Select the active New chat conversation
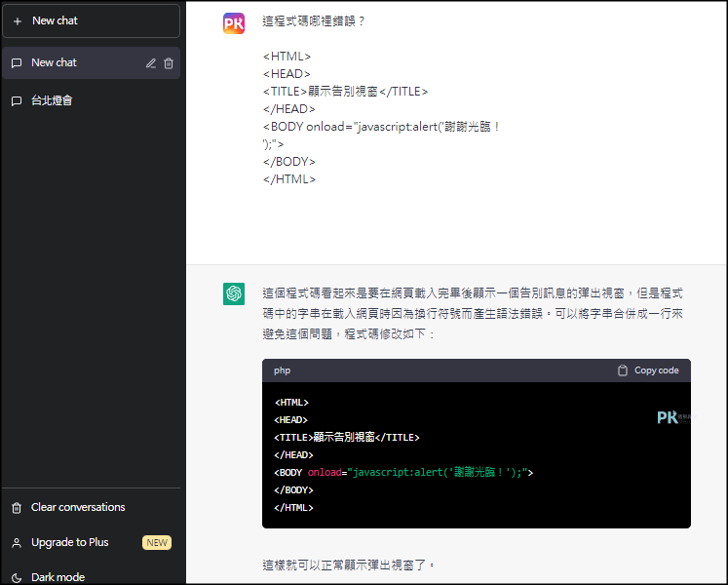 (x=91, y=62)
